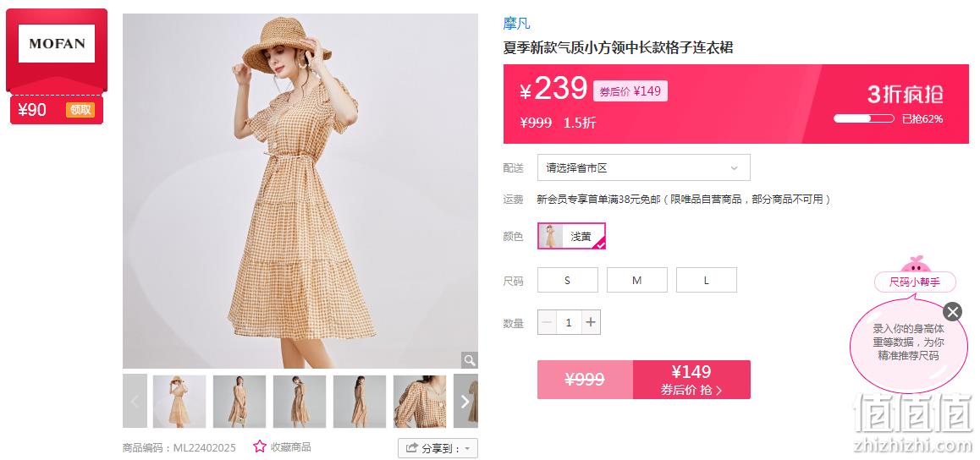
Task: Click the pink size helper mascot icon
Action: click(x=916, y=264)
